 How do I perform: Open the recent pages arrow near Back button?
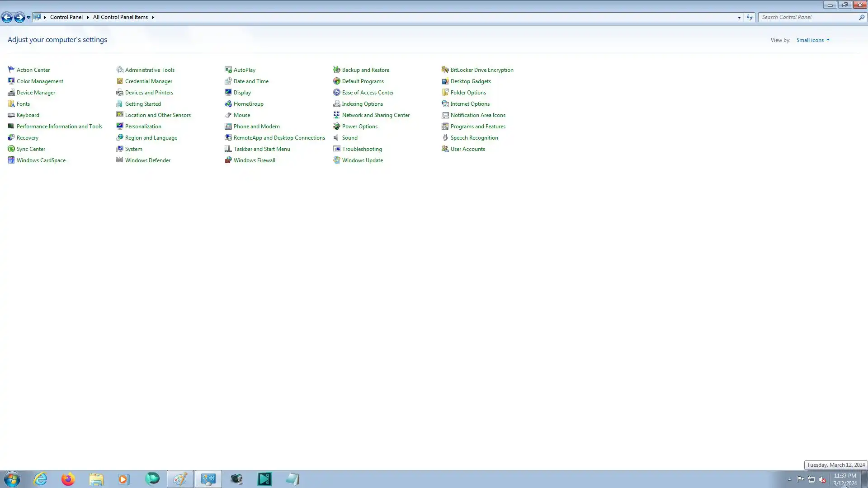(x=28, y=17)
